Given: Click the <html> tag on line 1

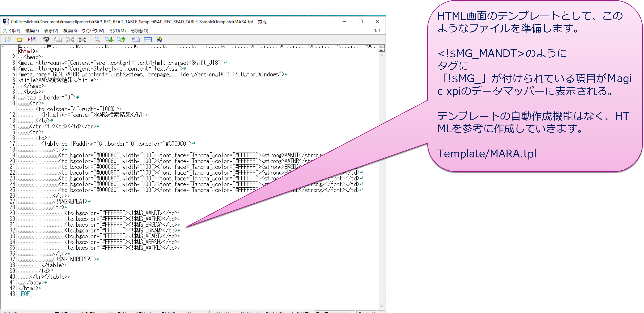Looking at the screenshot, I should click(x=27, y=51).
